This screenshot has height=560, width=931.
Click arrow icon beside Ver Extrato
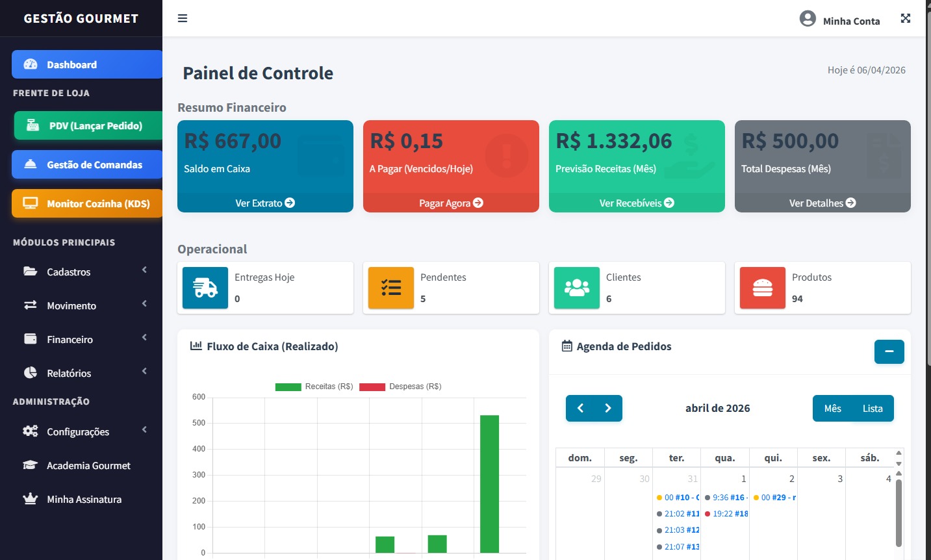290,203
